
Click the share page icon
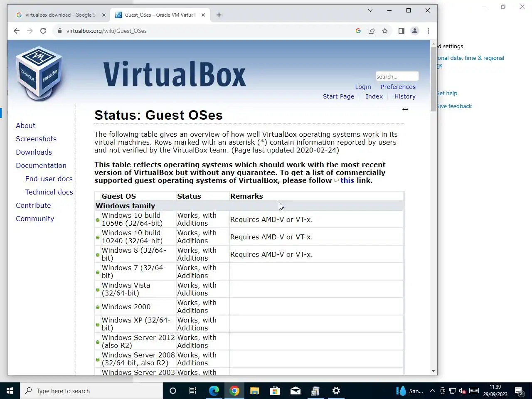[372, 31]
